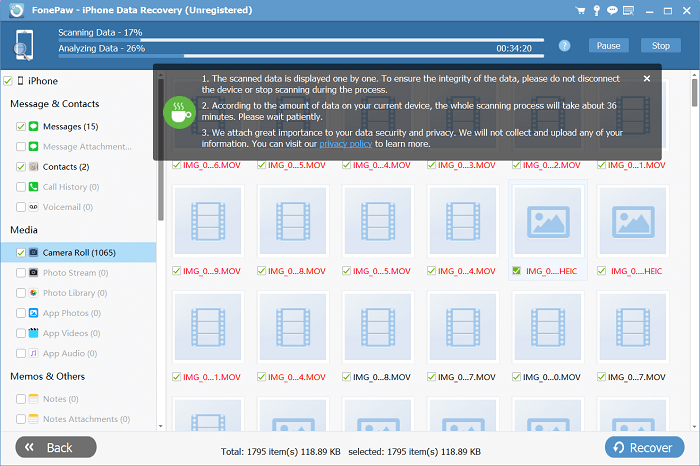Image resolution: width=700 pixels, height=466 pixels.
Task: Click the "00:34:20" elapsed time
Action: coord(514,48)
